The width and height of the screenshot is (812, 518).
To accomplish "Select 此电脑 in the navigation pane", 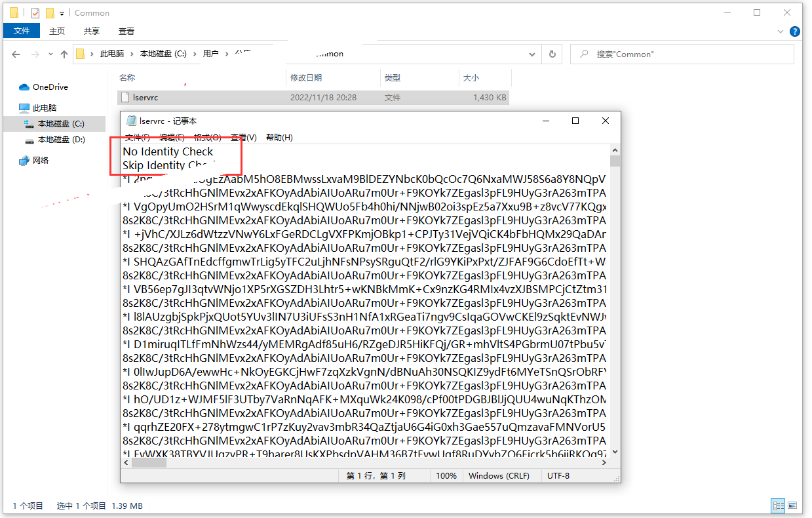I will point(45,108).
